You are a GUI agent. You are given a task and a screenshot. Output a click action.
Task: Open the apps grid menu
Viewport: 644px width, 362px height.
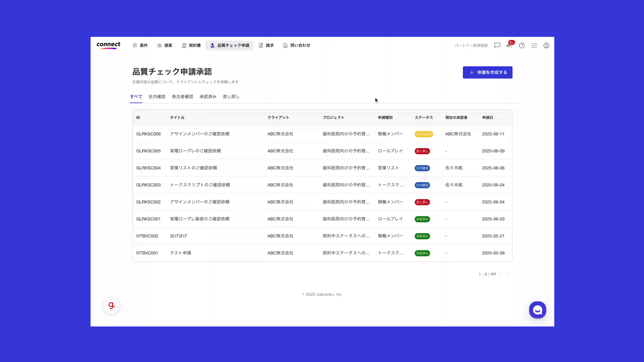(534, 46)
